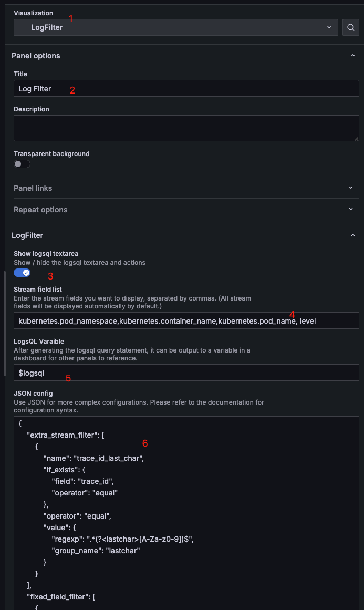Click the chevron icon on Panel links row

(351, 188)
